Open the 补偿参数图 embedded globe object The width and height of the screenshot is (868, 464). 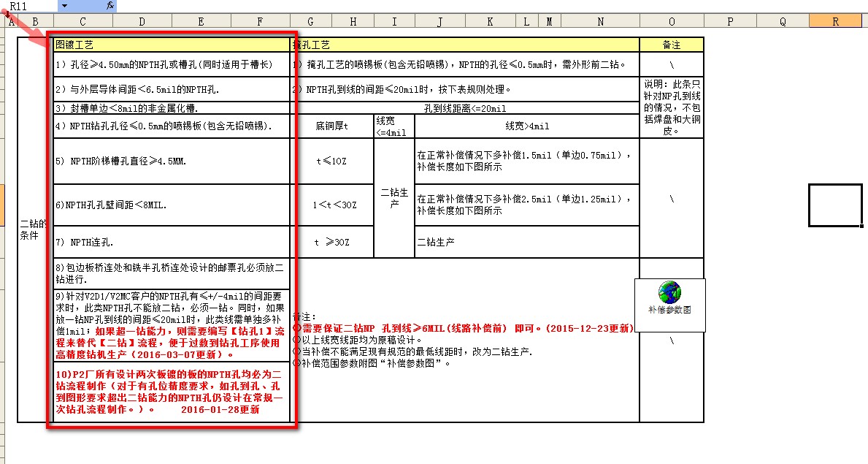click(670, 305)
